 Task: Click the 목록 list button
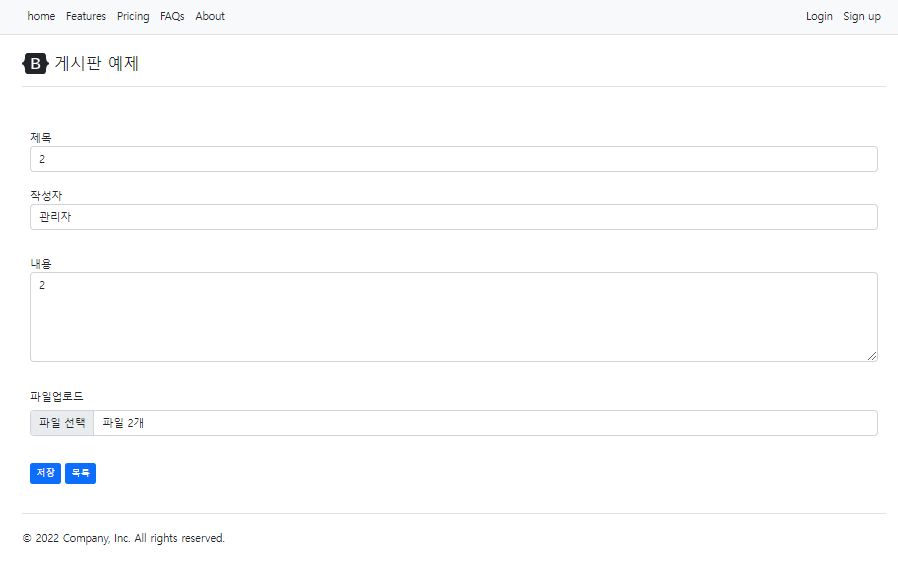(x=80, y=473)
